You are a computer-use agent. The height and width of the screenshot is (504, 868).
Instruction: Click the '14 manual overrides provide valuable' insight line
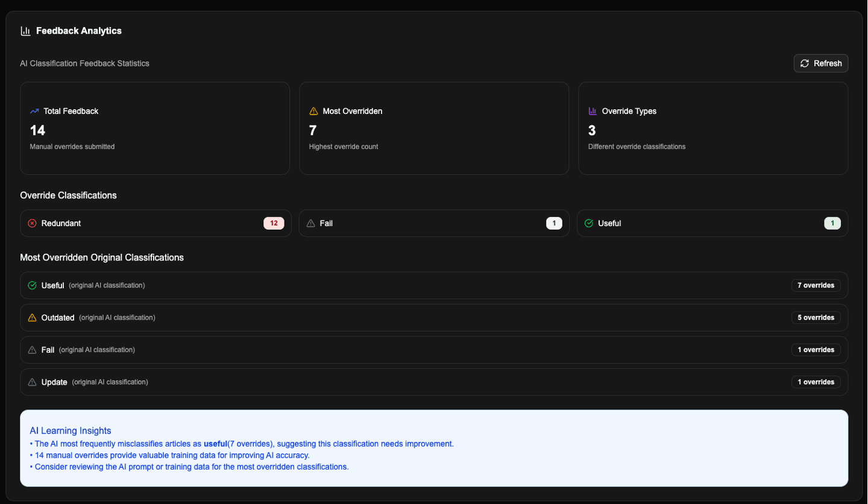click(169, 455)
